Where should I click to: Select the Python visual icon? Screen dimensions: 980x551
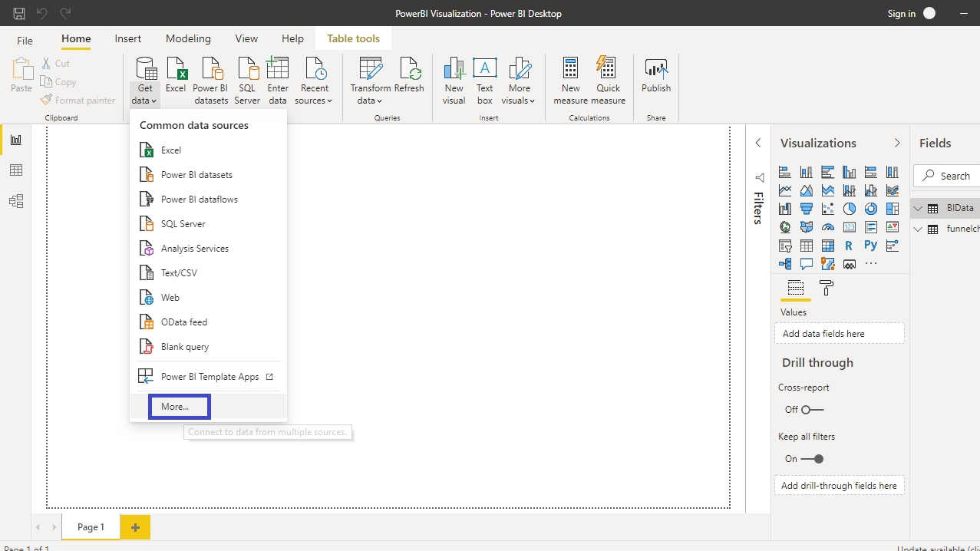tap(870, 246)
